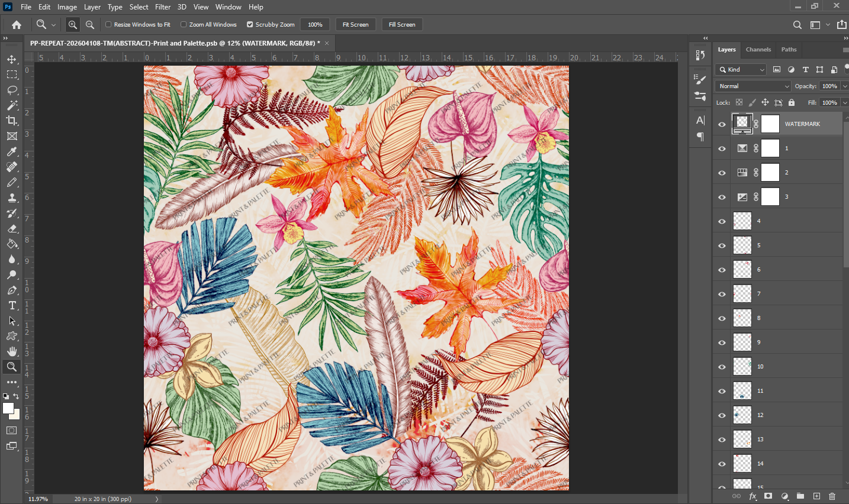This screenshot has width=849, height=504.
Task: Switch to the Channels tab
Action: click(x=758, y=50)
